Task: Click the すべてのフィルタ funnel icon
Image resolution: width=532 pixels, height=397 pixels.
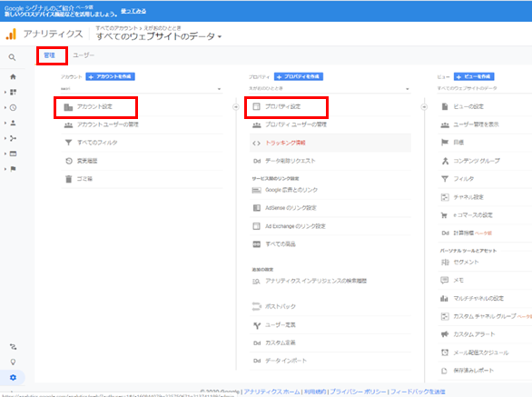Action: (68, 143)
